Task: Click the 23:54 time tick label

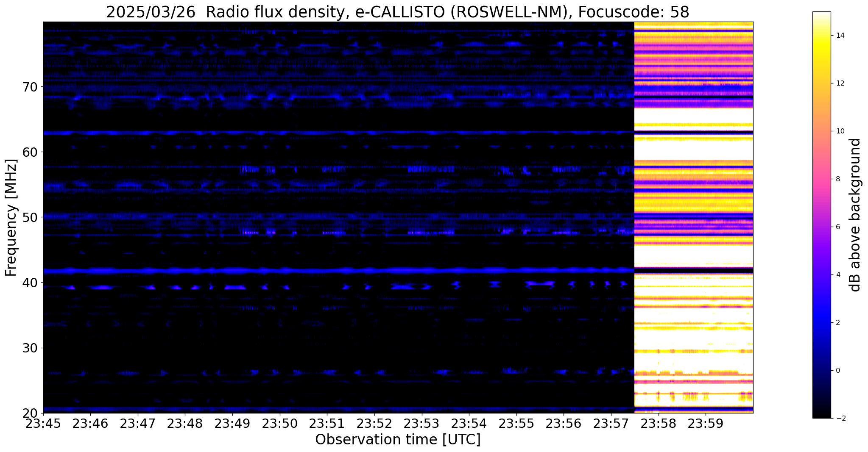Action: pos(469,423)
